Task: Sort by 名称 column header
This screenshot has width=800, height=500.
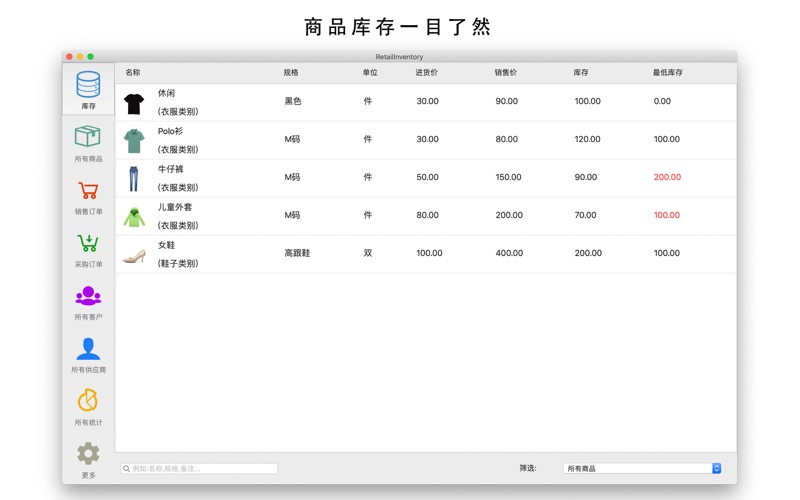Action: pos(133,73)
